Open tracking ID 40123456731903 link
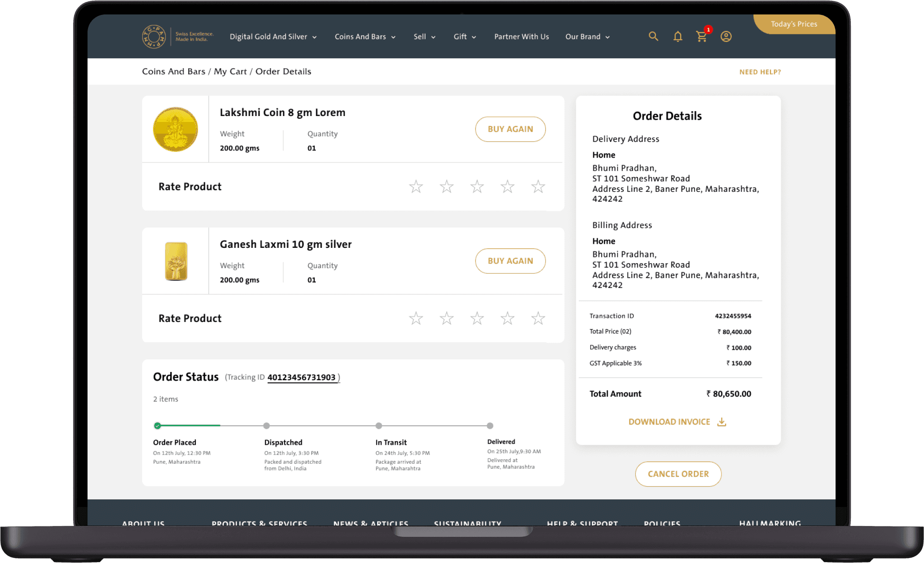 tap(301, 377)
